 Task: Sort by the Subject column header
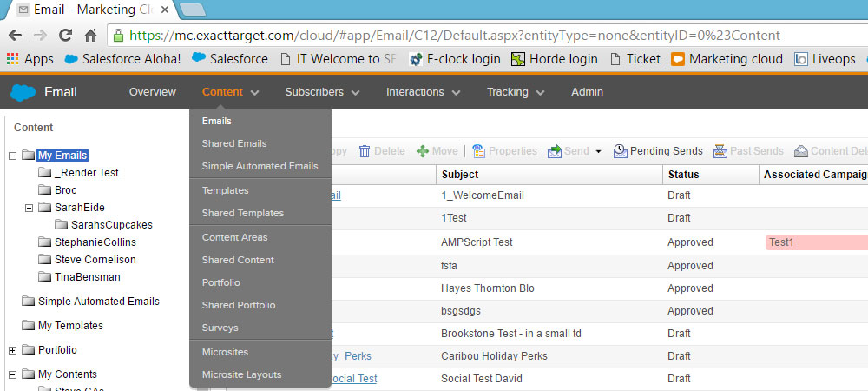click(549, 175)
